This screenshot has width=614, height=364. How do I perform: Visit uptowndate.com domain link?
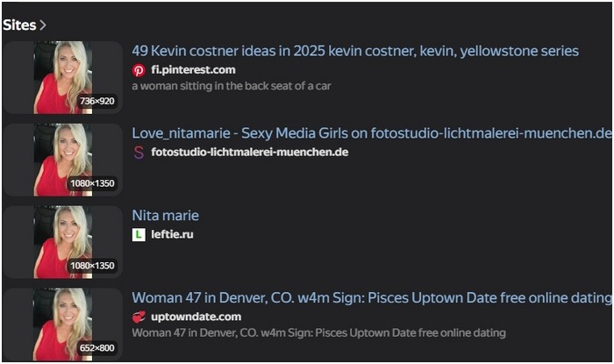pos(196,317)
